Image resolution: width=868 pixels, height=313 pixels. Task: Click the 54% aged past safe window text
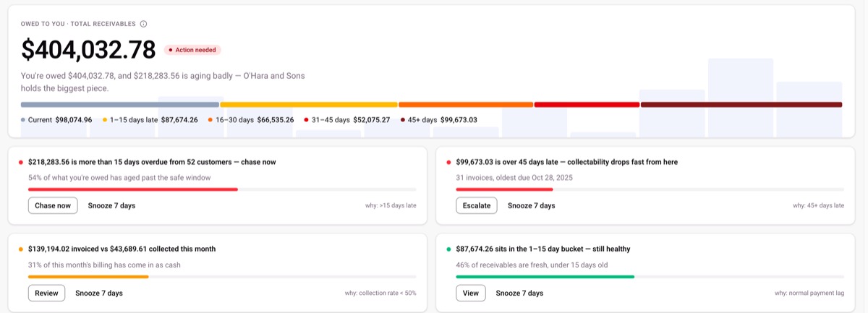click(x=119, y=177)
